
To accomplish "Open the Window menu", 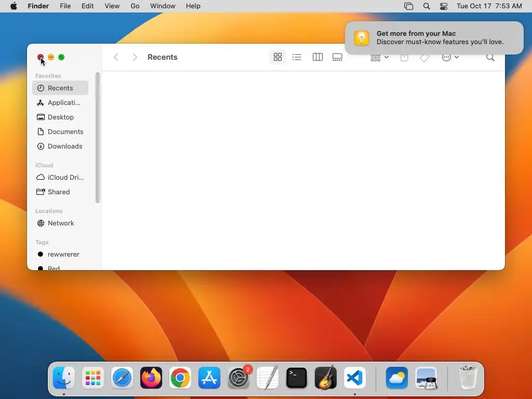I will point(163,6).
